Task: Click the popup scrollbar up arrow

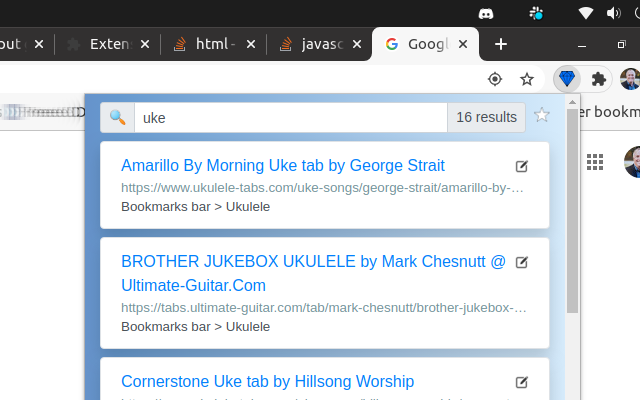Action: (572, 102)
